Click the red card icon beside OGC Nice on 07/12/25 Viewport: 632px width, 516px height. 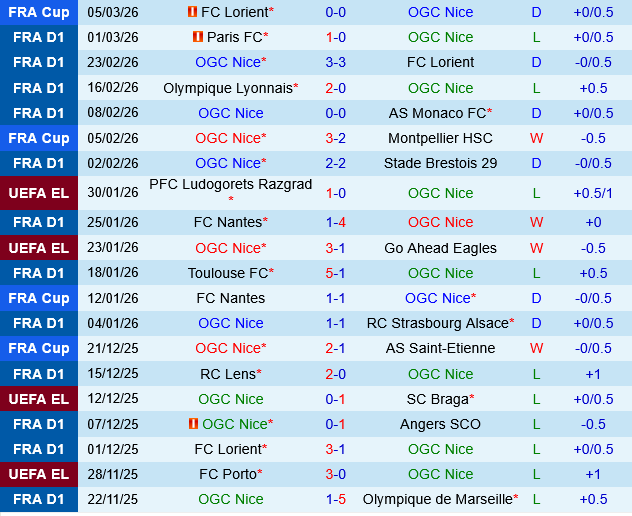[x=193, y=423]
